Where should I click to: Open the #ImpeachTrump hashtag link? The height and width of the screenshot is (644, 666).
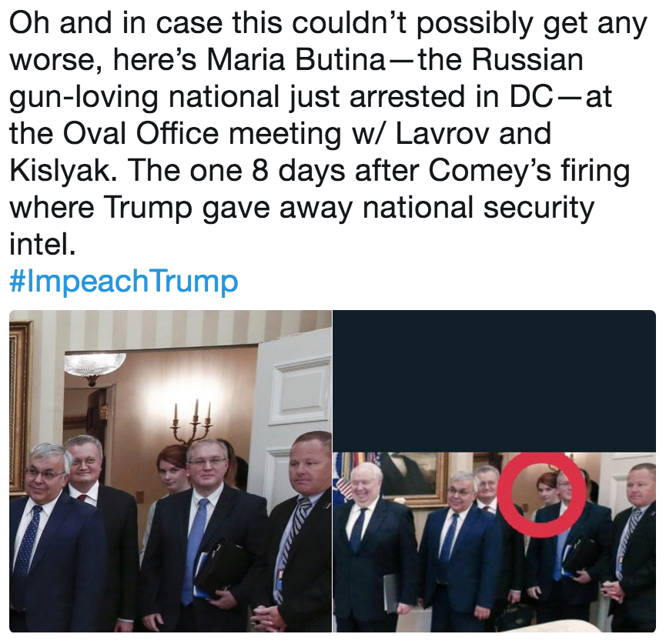pyautogui.click(x=124, y=281)
